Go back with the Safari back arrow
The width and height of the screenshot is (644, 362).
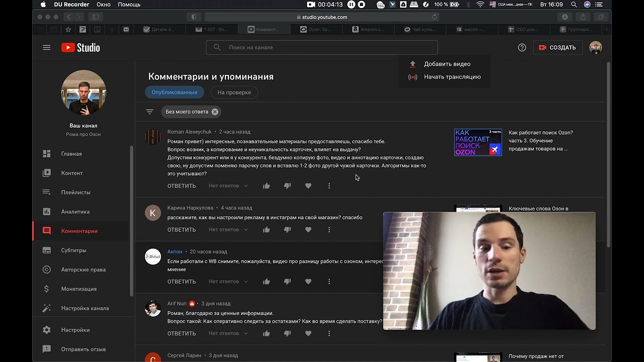pyautogui.click(x=69, y=17)
